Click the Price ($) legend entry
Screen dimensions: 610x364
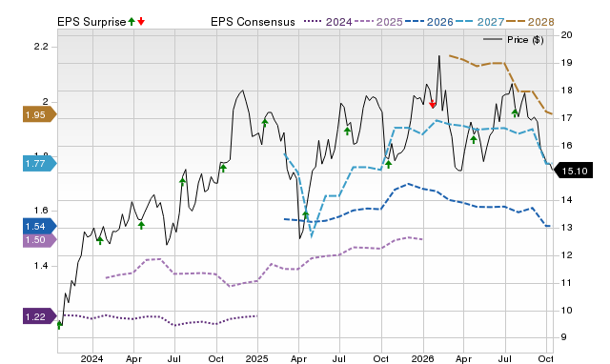pos(514,40)
